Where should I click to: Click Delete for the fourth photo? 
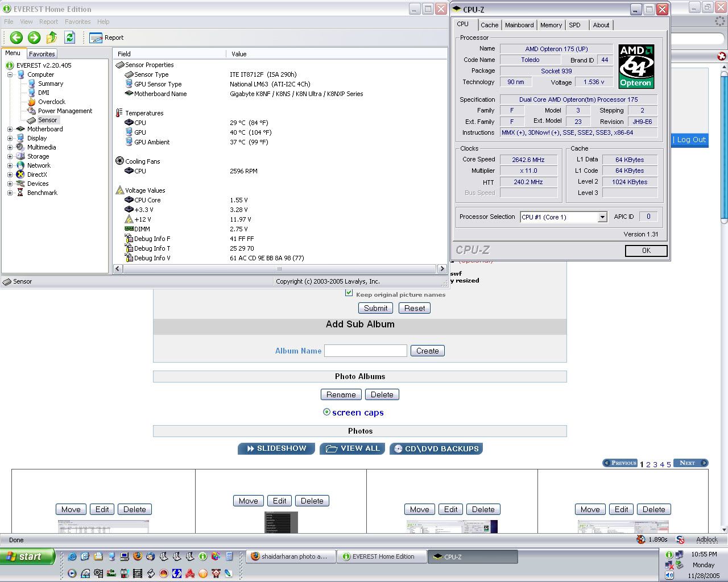click(x=654, y=509)
